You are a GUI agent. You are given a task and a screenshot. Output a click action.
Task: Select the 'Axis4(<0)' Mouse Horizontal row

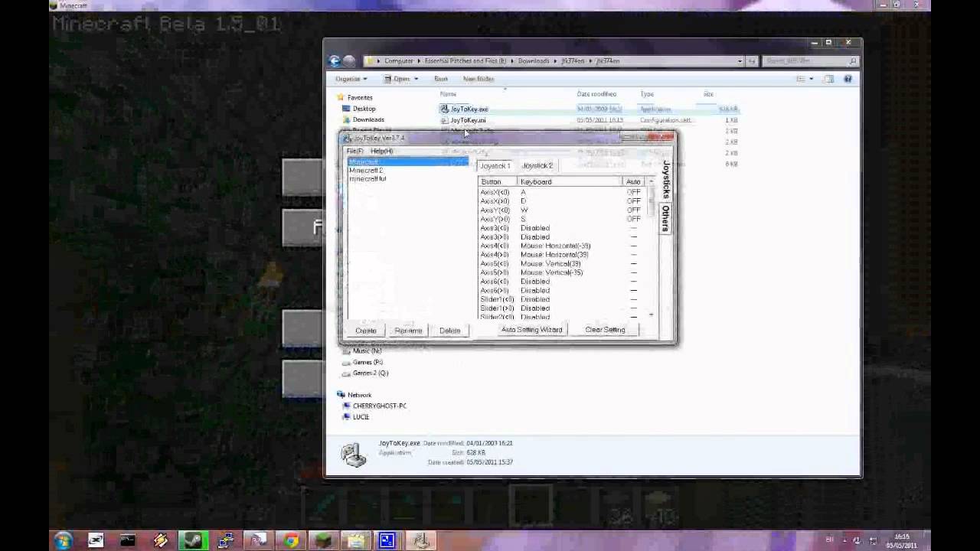[x=561, y=246]
